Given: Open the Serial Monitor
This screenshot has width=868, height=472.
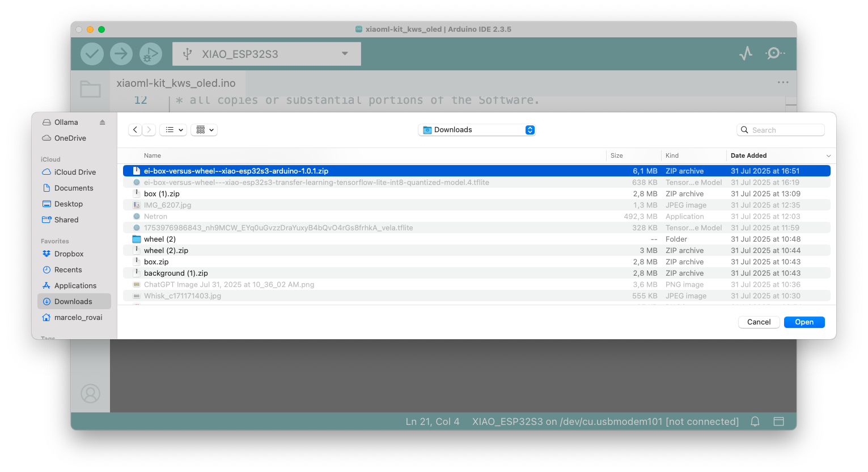Looking at the screenshot, I should pos(774,53).
